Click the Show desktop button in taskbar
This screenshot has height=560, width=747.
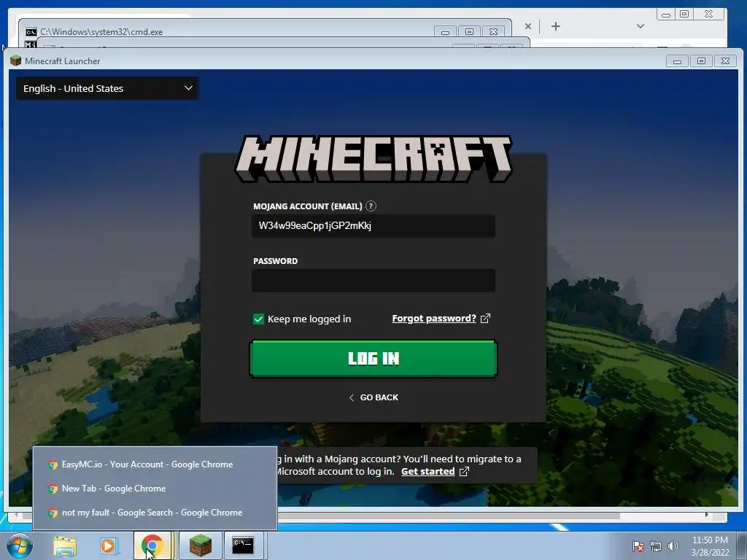(742, 545)
